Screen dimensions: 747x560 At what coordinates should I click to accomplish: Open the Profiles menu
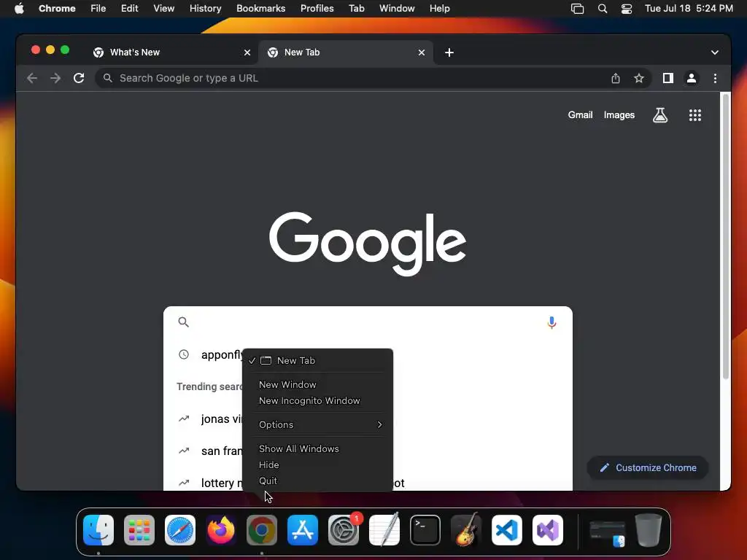pyautogui.click(x=317, y=9)
